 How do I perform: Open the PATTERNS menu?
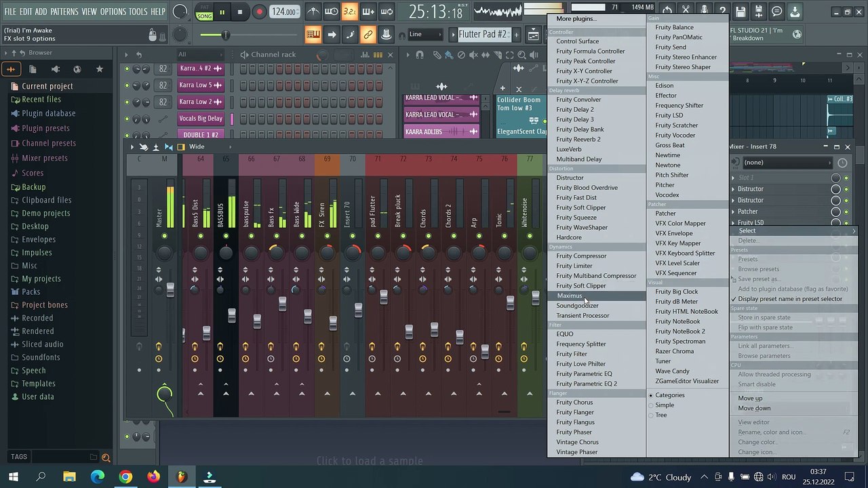point(64,12)
